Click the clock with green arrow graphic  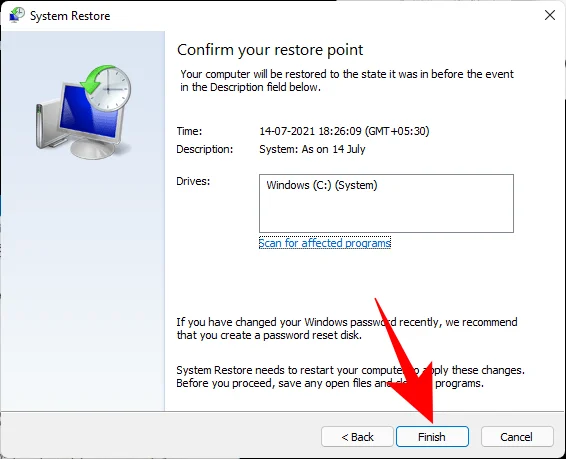click(x=106, y=87)
